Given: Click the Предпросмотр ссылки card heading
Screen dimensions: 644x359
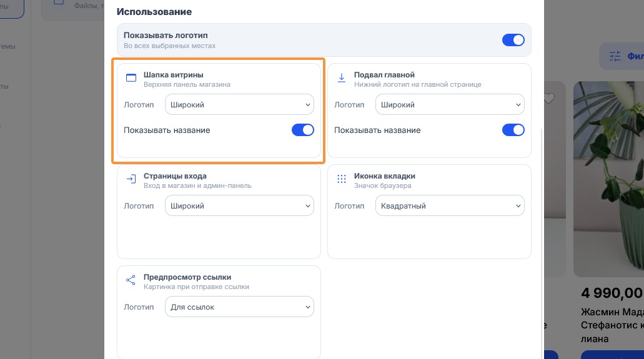Looking at the screenshot, I should coord(187,277).
